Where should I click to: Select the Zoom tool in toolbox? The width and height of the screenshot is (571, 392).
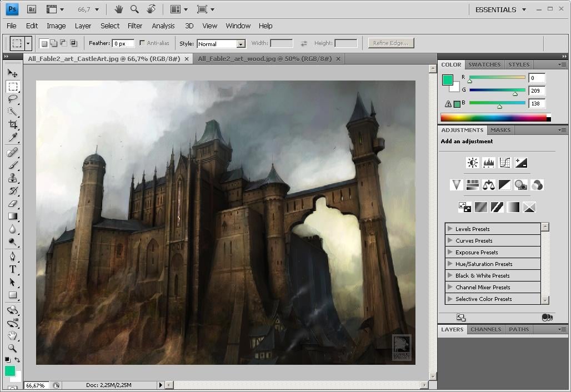pos(12,349)
